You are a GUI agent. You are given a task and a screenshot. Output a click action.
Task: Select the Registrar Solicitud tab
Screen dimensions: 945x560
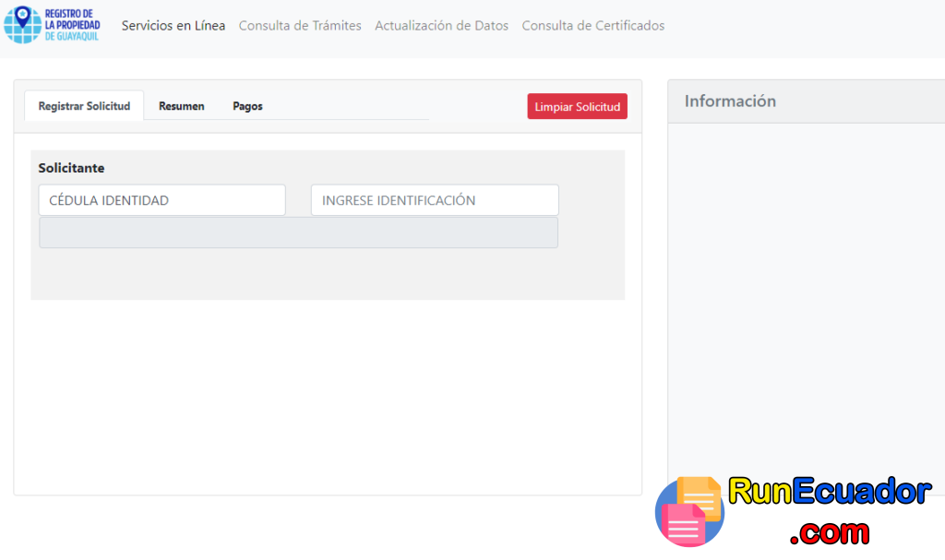pos(84,106)
